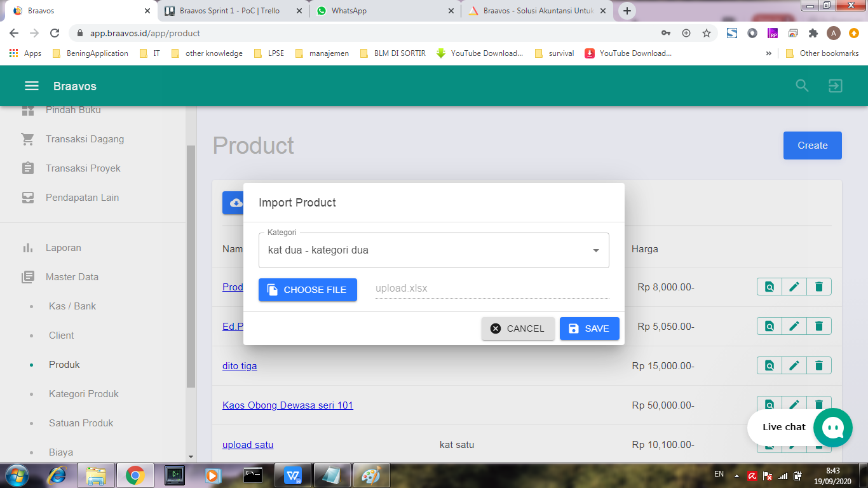Screen dimensions: 868x488
Task: Delete the Rp 5,050.00 product row
Action: tap(818, 327)
